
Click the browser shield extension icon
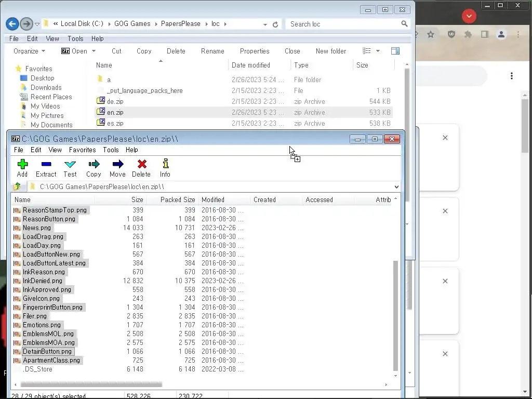point(451,34)
